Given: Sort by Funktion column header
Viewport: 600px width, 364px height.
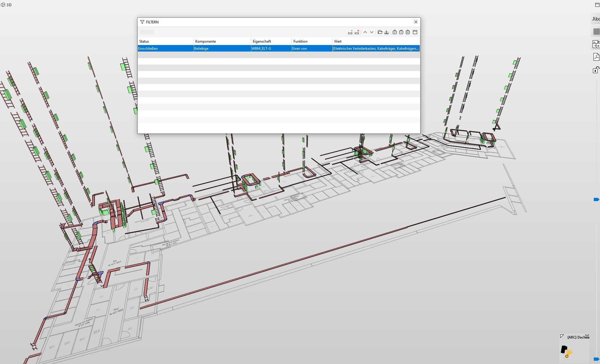Looking at the screenshot, I should [312, 41].
